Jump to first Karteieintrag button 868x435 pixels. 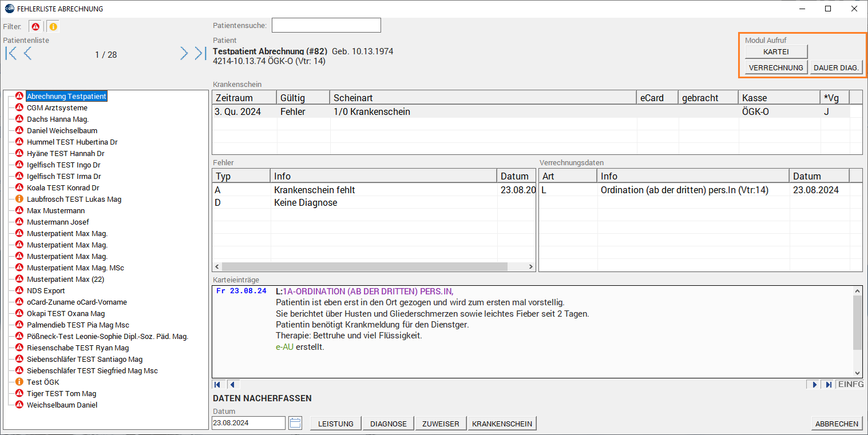217,385
